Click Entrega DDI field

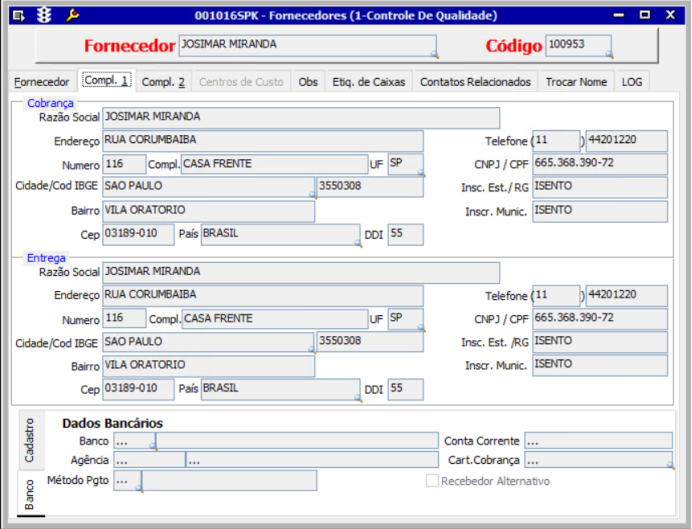tap(406, 389)
